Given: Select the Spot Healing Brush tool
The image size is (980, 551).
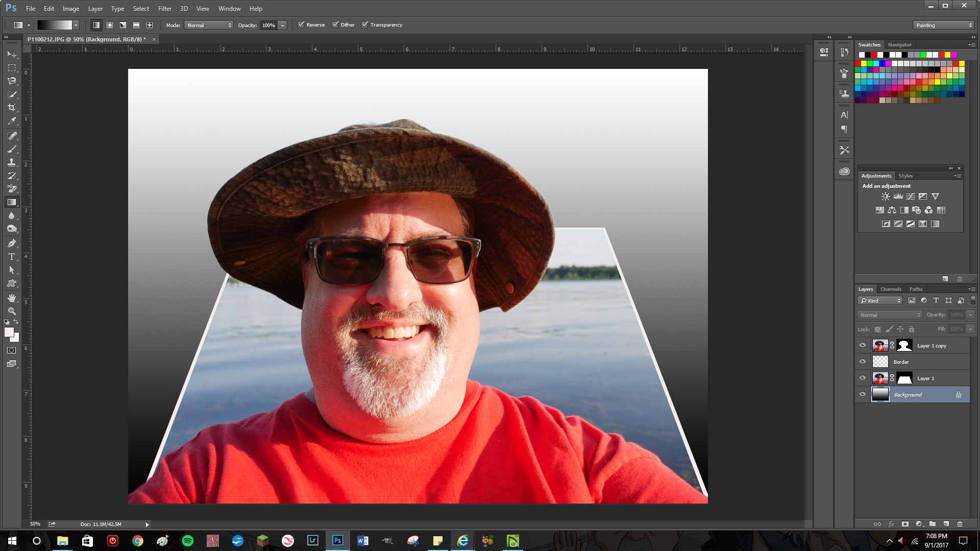Looking at the screenshot, I should click(11, 136).
